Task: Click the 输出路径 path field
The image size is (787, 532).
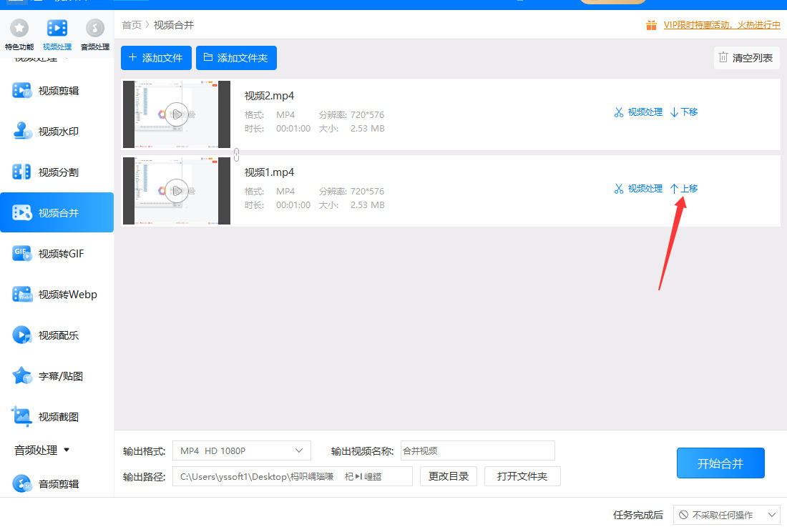Action: [293, 476]
